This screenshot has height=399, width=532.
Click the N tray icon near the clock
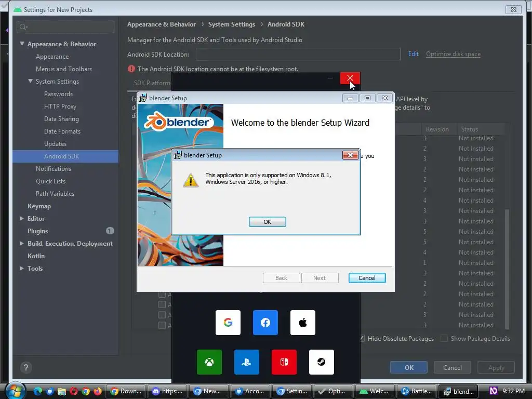pyautogui.click(x=494, y=391)
